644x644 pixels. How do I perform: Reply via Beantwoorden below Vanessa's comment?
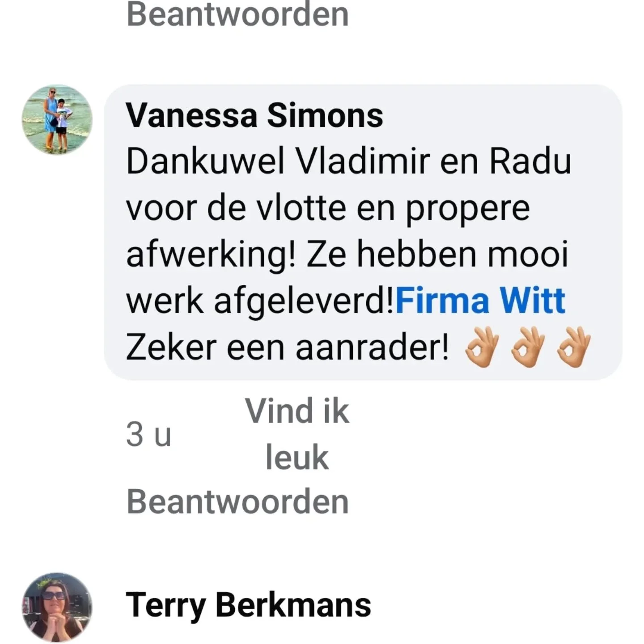coord(238,502)
